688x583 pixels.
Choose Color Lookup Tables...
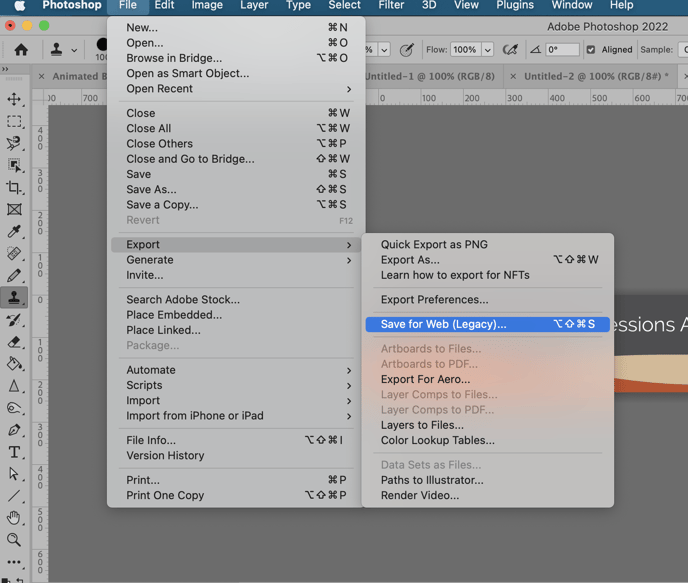pos(487,440)
